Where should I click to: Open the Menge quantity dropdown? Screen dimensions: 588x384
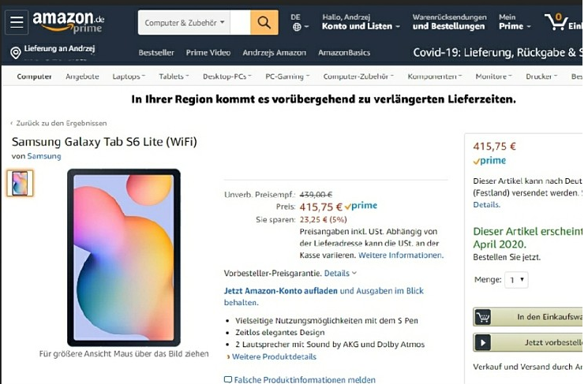click(x=516, y=280)
